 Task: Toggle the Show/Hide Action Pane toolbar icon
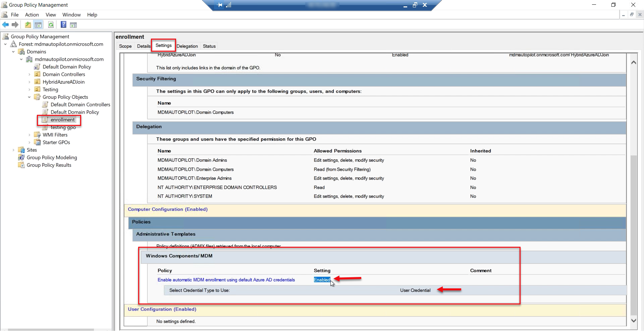(x=73, y=25)
